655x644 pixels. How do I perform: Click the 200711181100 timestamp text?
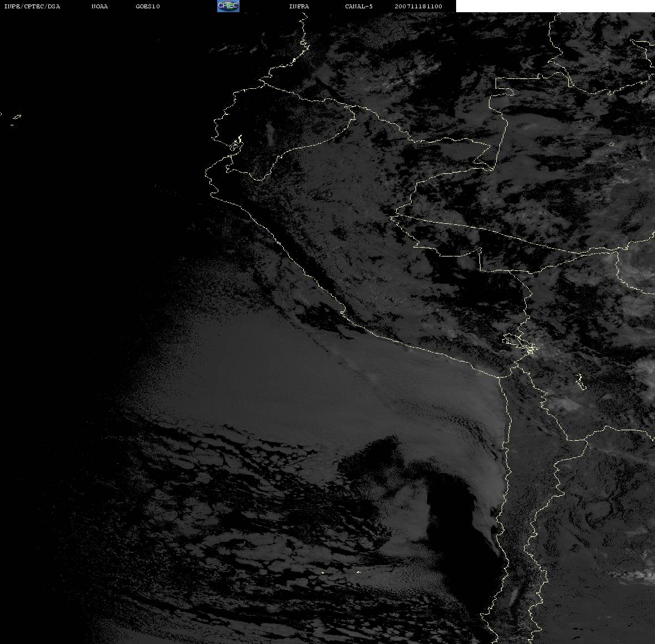point(418,6)
